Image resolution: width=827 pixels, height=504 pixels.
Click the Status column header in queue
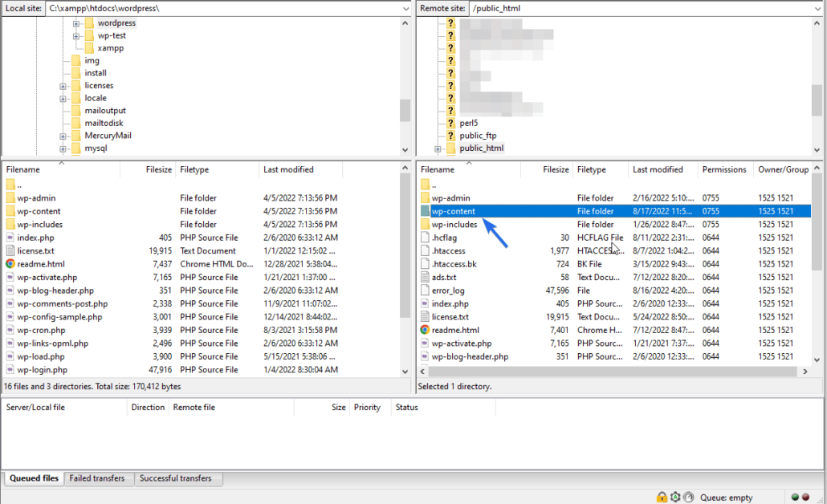443,408
